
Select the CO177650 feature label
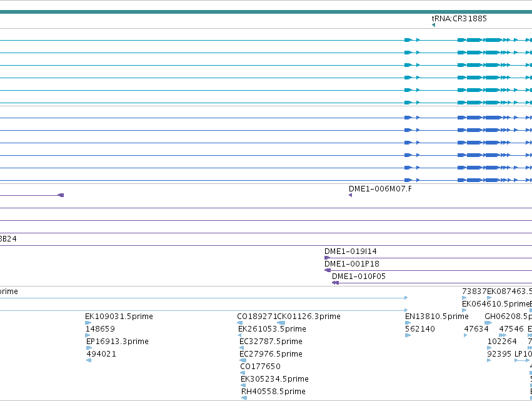[x=260, y=367]
